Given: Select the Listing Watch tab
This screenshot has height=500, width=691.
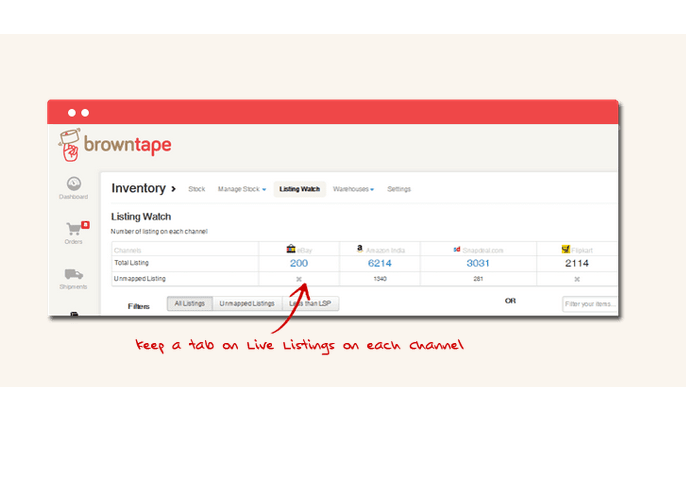Looking at the screenshot, I should (x=300, y=189).
